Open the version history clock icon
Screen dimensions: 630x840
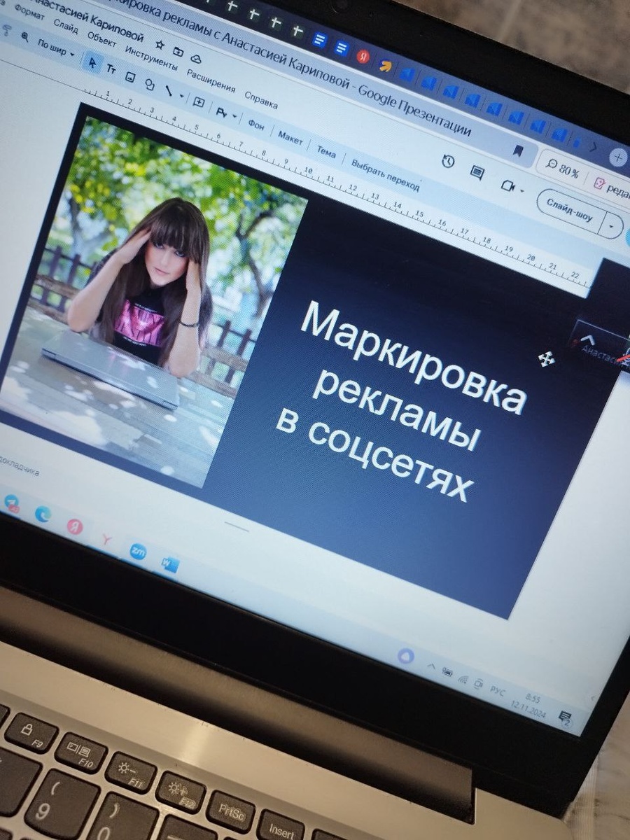tap(448, 162)
